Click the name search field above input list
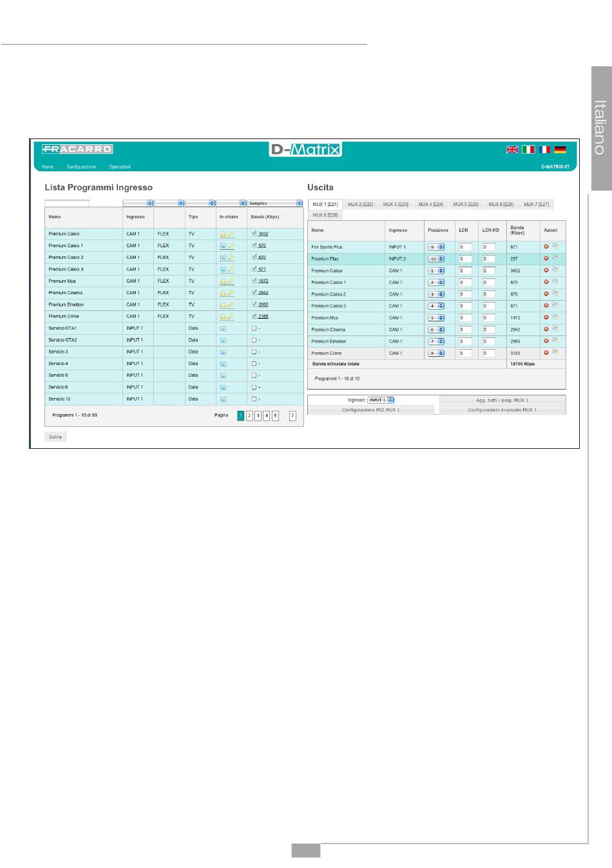The width and height of the screenshot is (612, 868). 67,203
